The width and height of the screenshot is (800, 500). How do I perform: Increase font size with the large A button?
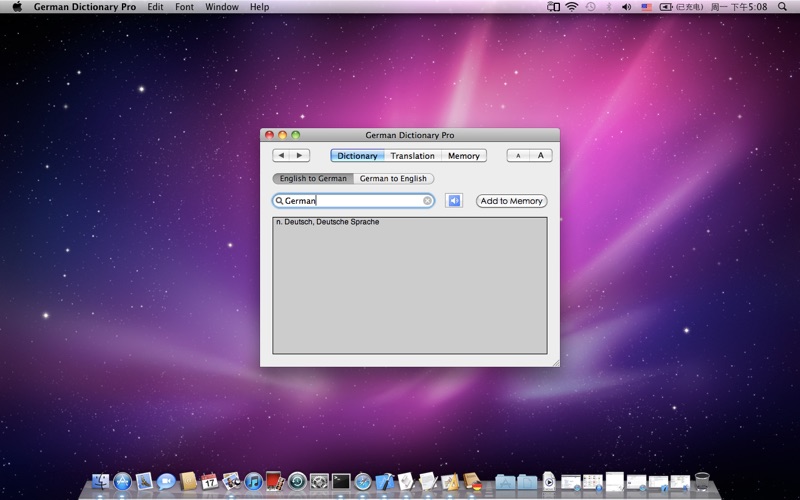tap(541, 156)
